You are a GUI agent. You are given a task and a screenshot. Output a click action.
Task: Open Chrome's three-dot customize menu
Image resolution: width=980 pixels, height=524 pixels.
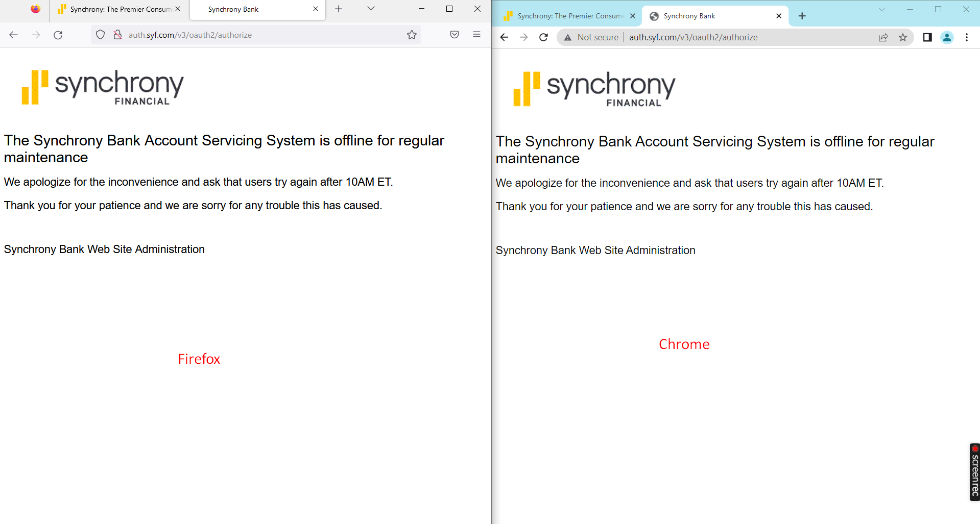tap(966, 37)
